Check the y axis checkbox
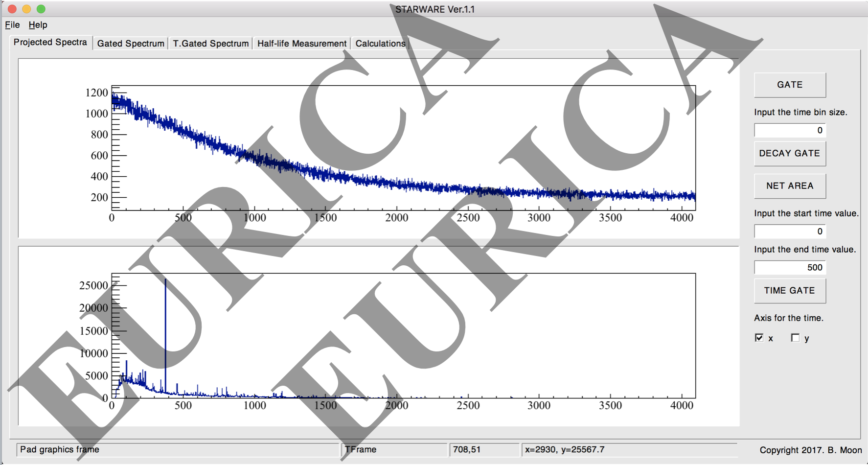This screenshot has height=465, width=868. [795, 338]
